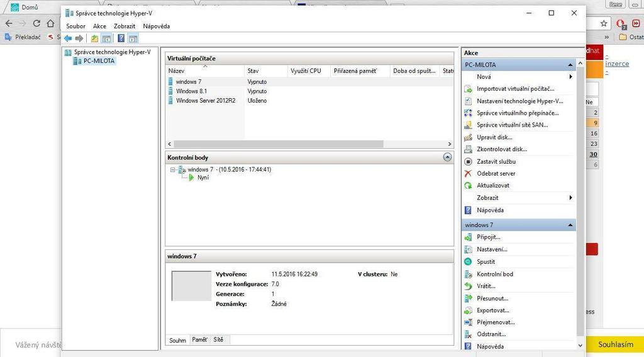Click Nastavení... for windows 7
This screenshot has height=357, width=644.
click(492, 249)
